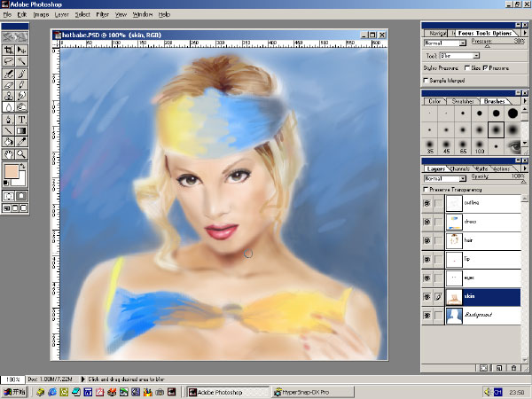Switch to the Navigator tab
Image resolution: width=532 pixels, height=399 pixels.
(437, 34)
